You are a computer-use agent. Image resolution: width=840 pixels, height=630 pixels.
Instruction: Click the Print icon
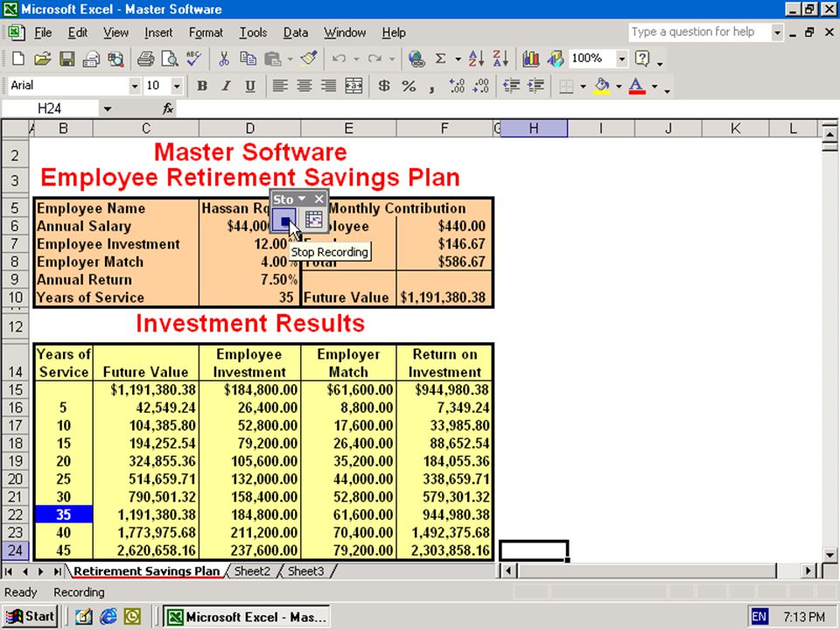pyautogui.click(x=145, y=59)
